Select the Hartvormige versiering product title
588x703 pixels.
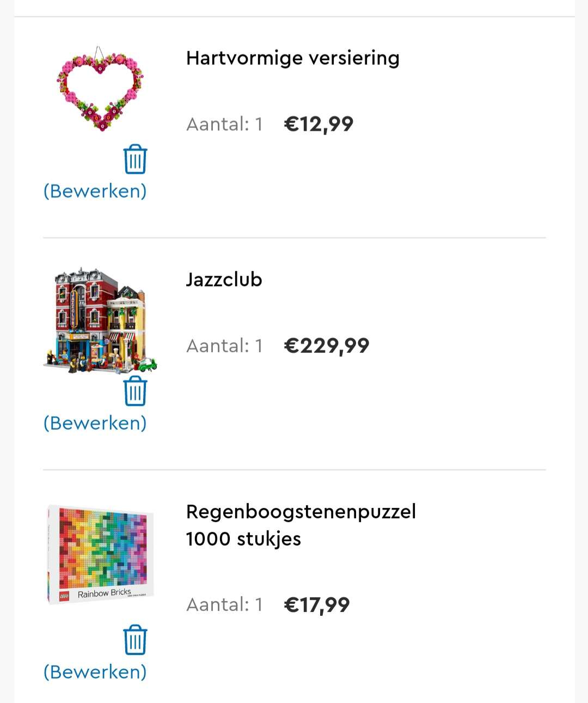[293, 58]
